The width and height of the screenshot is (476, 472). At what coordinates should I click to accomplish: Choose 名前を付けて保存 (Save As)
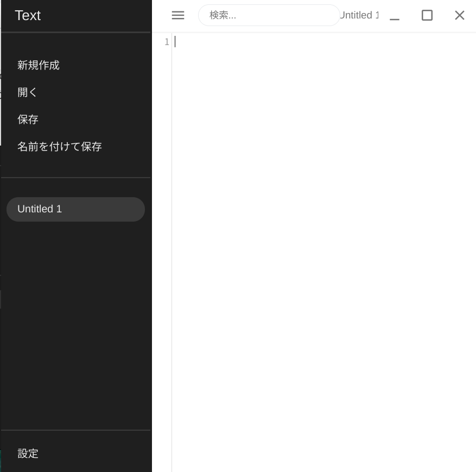click(x=60, y=147)
